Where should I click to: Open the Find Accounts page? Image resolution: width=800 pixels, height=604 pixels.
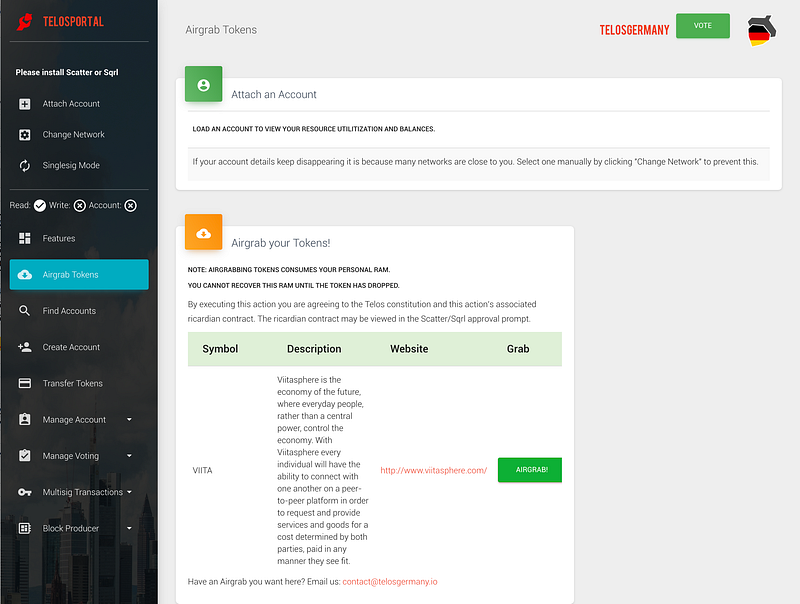coord(79,311)
